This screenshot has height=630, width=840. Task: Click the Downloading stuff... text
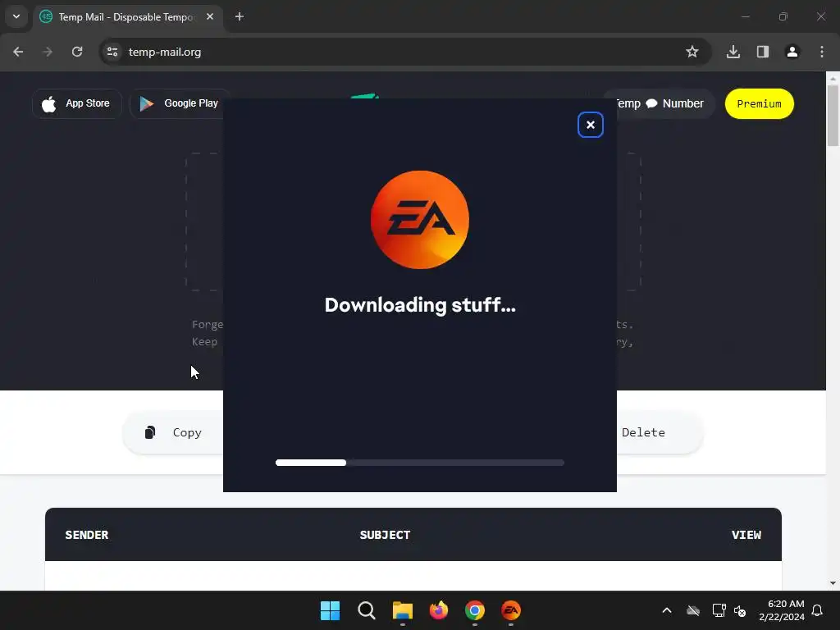point(420,305)
